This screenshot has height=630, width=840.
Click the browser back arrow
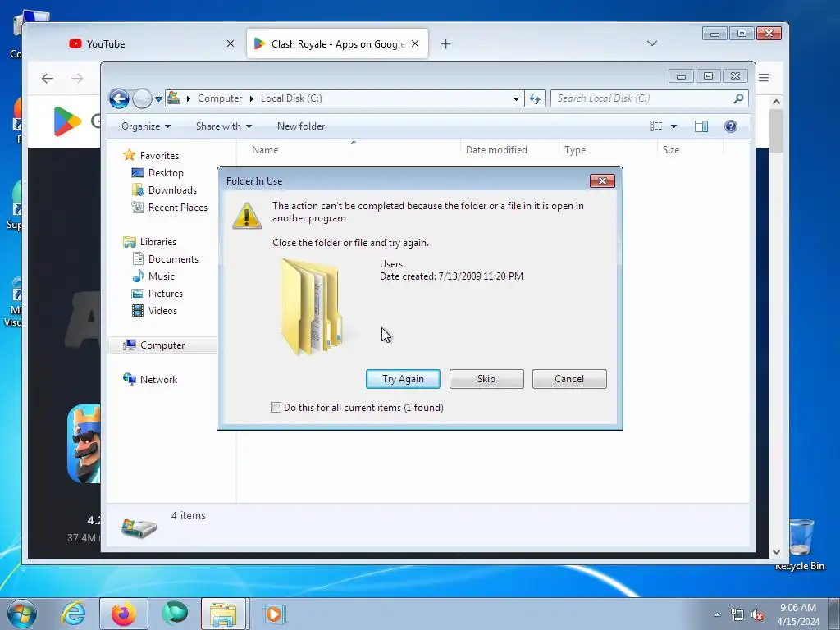click(48, 79)
